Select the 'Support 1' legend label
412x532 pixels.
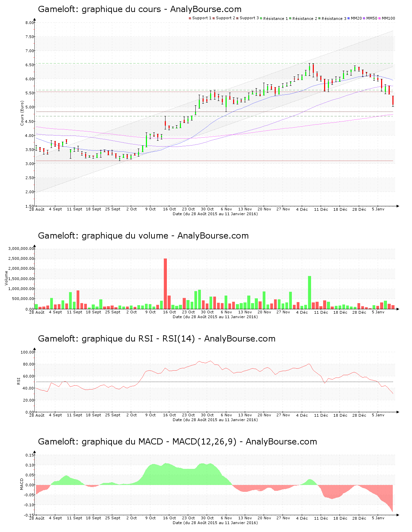coord(202,18)
